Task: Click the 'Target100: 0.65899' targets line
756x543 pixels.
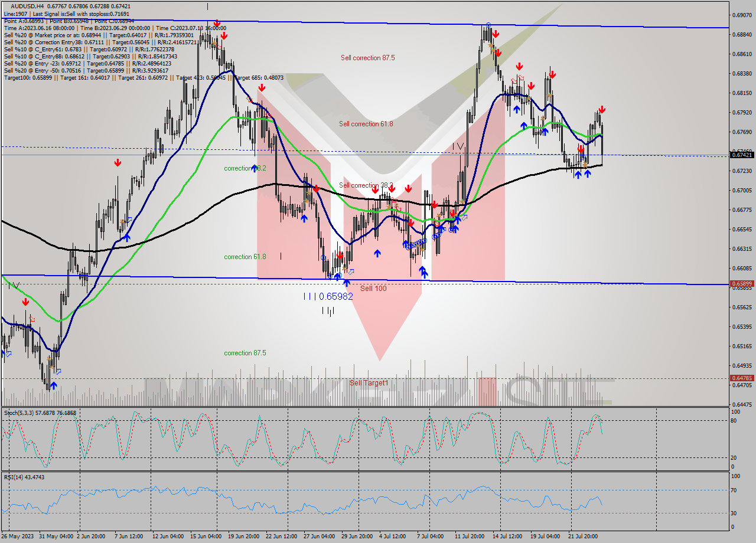Action: point(144,78)
